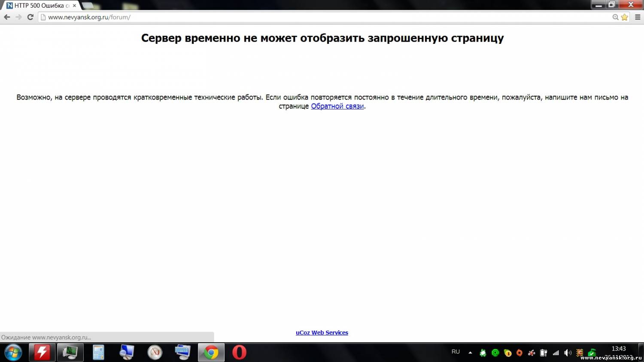This screenshot has height=362, width=644.
Task: Open the uCoz Web Services link
Action: pyautogui.click(x=322, y=332)
